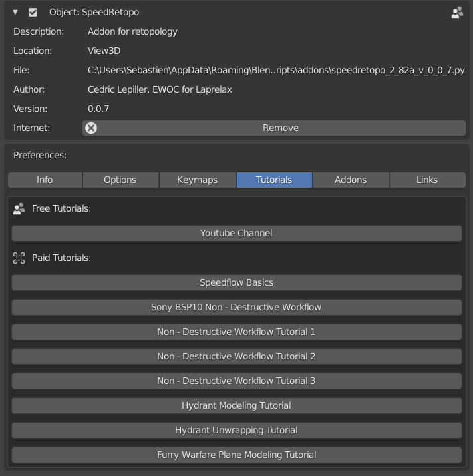Open Non - Destructive Workflow Tutorial 1
This screenshot has width=473, height=476.
[237, 332]
